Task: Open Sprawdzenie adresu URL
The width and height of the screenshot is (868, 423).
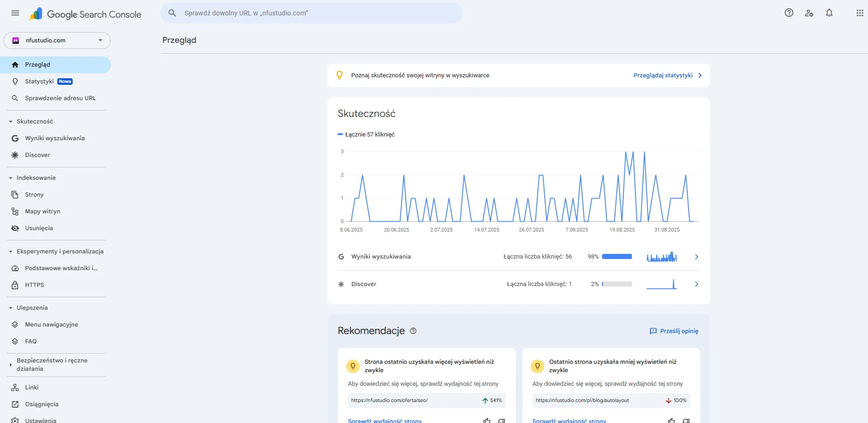Action: pos(60,98)
